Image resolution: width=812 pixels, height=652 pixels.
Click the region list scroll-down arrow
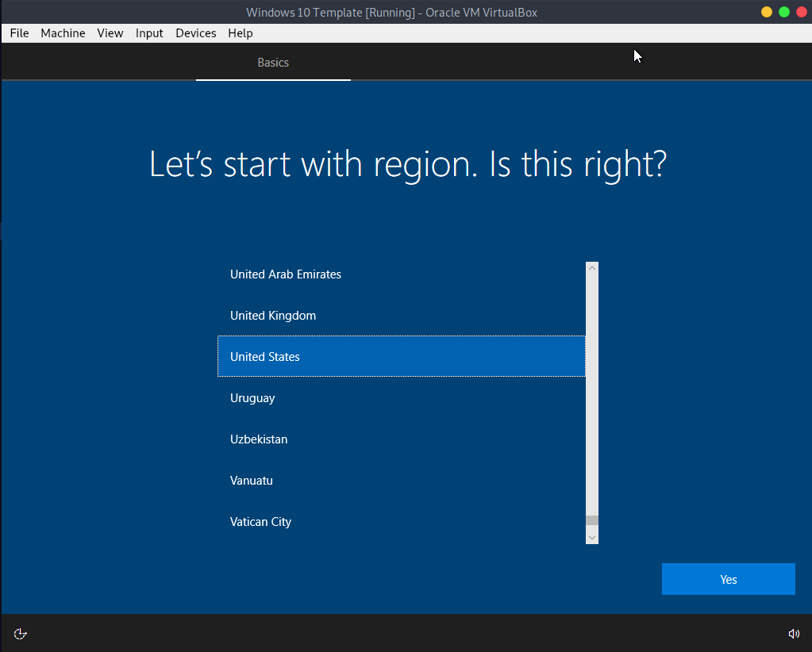pyautogui.click(x=592, y=538)
